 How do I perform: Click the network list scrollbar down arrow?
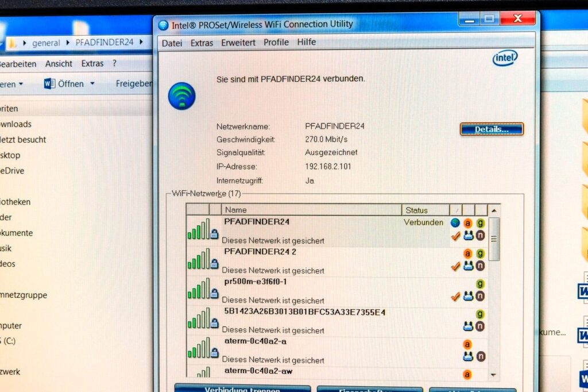pos(493,374)
